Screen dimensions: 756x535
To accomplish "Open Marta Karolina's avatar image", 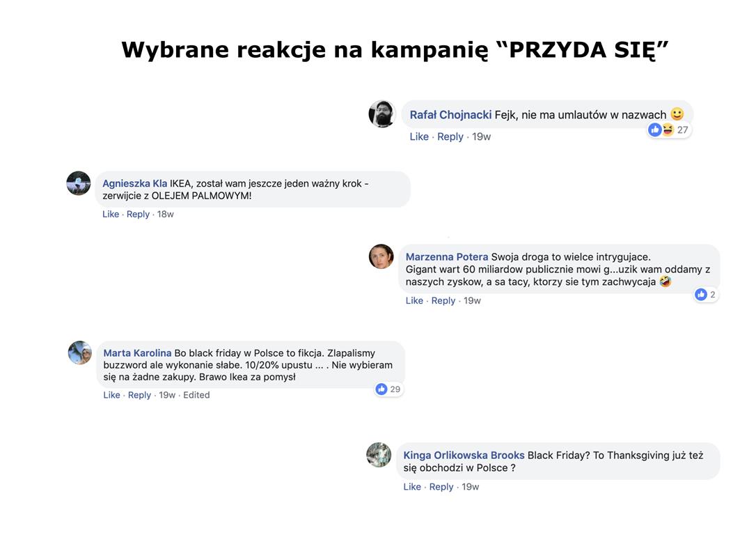I will 80,352.
